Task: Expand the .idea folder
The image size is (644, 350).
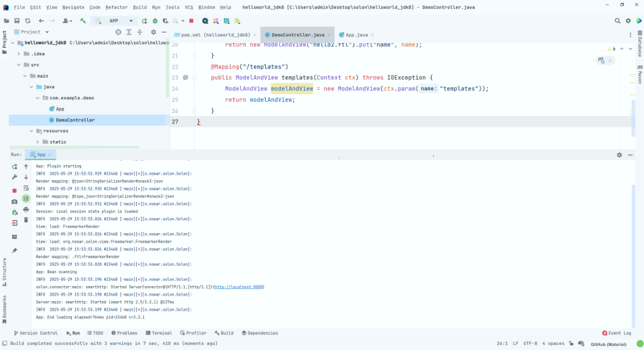Action: [18, 54]
